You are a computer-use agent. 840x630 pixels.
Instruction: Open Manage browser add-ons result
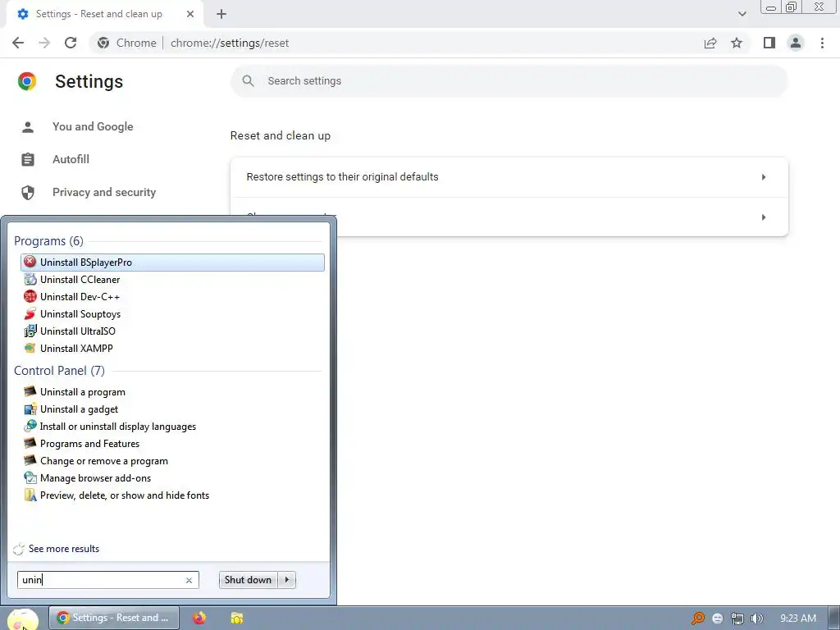[x=172, y=478]
